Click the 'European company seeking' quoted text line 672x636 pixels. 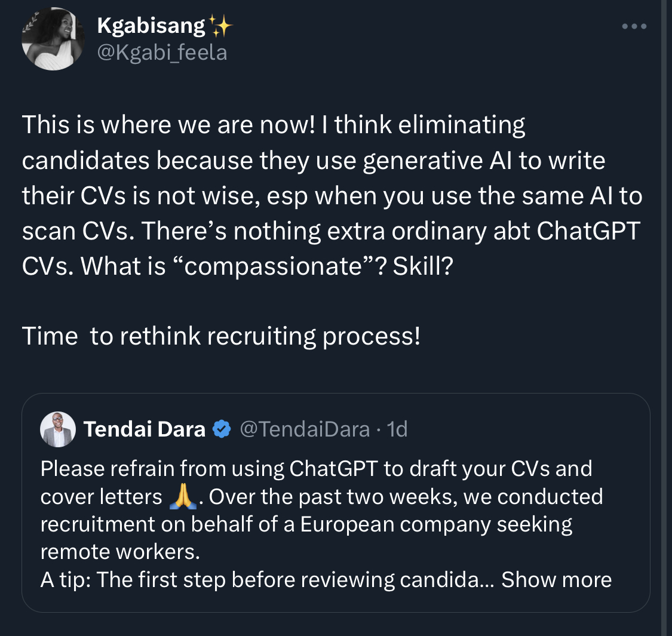(436, 524)
